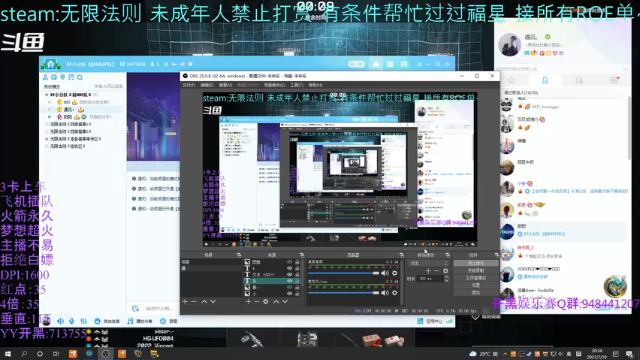Screen dimensions: 640x360
Task: Pop out the Sources dock panel icon
Action: pyautogui.click(x=302, y=255)
